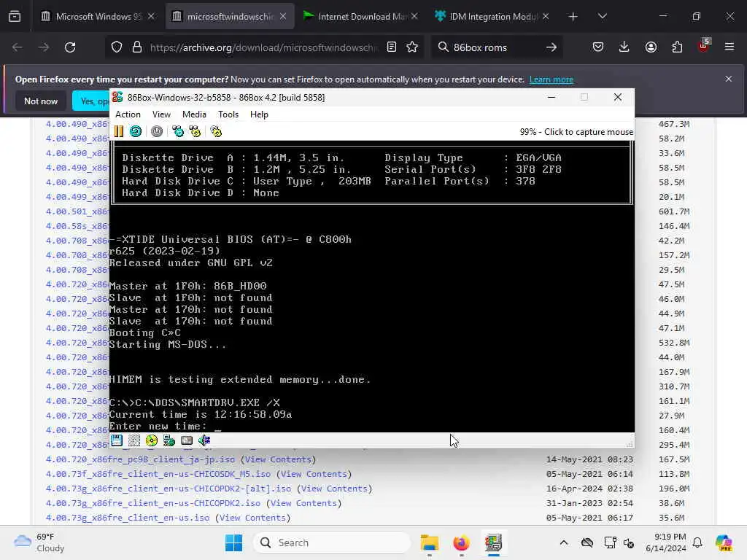Open Firefox downloads panel
Image resolution: width=747 pixels, height=560 pixels.
point(624,47)
